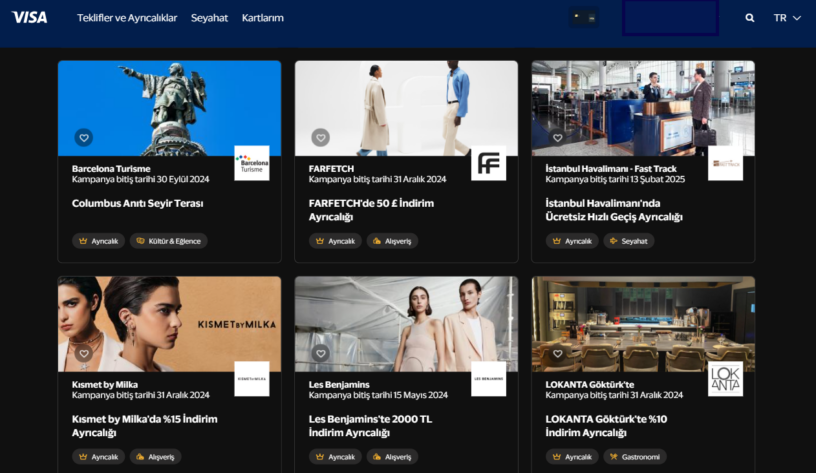
Task: Open LOKANTA Göktürk'te %10 İndirim offer
Action: point(606,426)
